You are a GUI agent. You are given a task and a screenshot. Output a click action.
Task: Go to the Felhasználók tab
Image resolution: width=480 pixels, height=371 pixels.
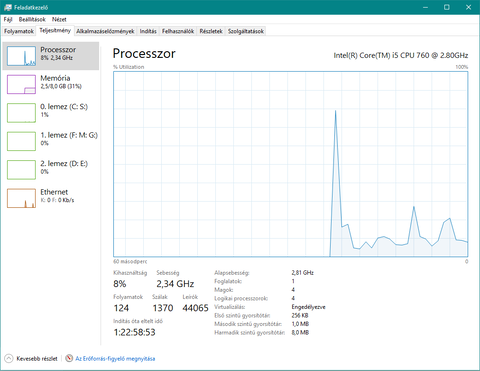[x=178, y=31]
